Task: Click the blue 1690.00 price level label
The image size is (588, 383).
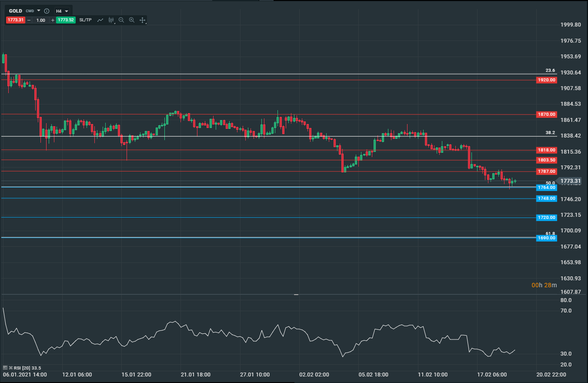Action: 546,238
